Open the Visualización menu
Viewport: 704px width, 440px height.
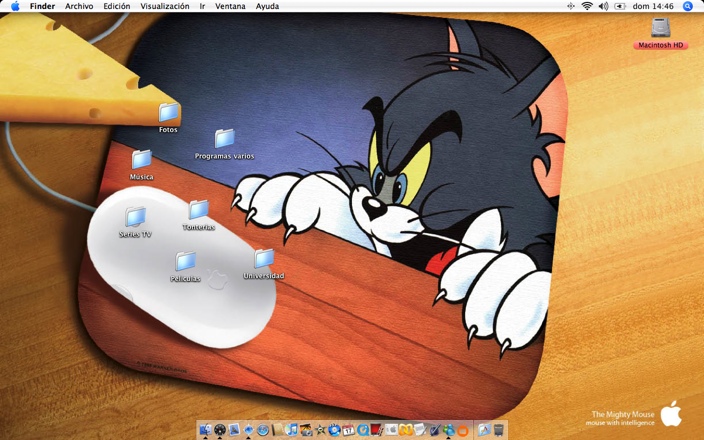click(165, 6)
